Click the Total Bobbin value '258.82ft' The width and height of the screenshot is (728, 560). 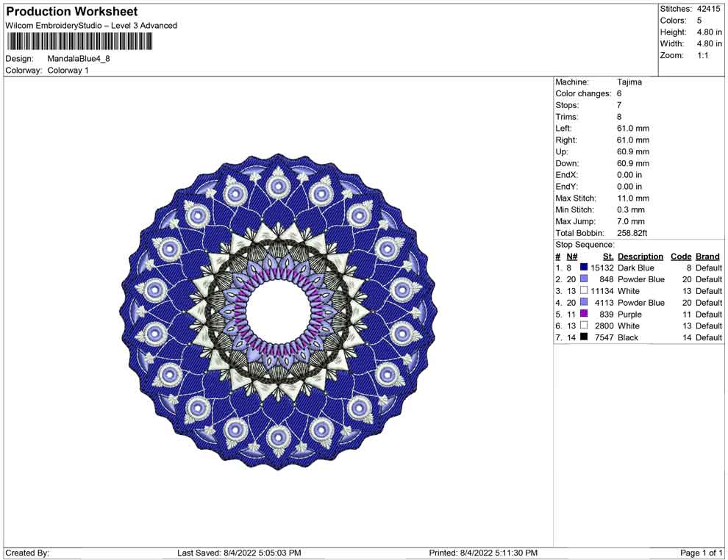click(x=632, y=233)
